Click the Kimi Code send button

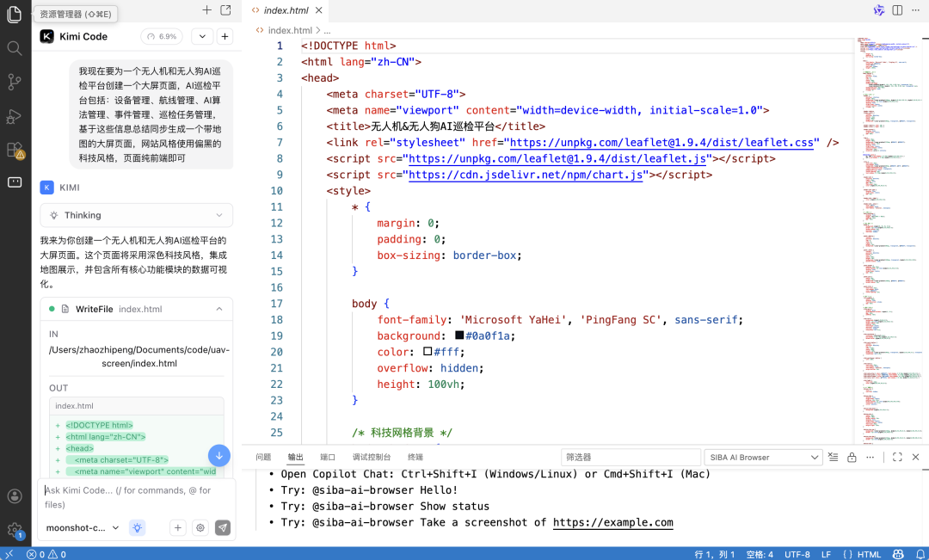[x=223, y=527]
